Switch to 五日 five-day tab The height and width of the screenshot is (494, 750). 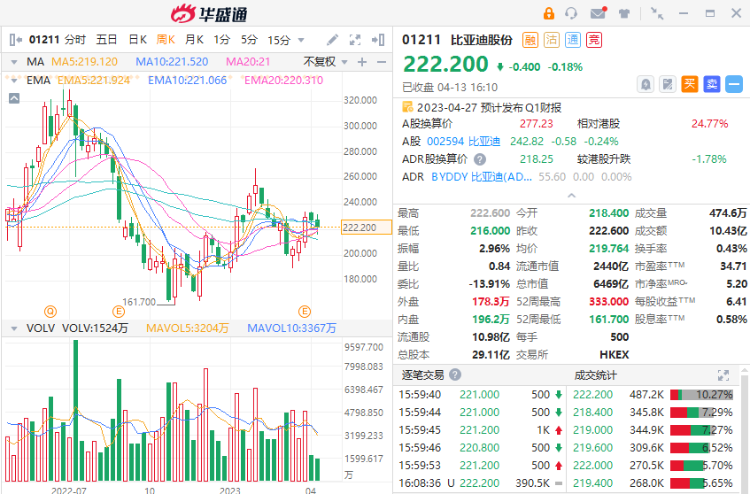click(106, 40)
